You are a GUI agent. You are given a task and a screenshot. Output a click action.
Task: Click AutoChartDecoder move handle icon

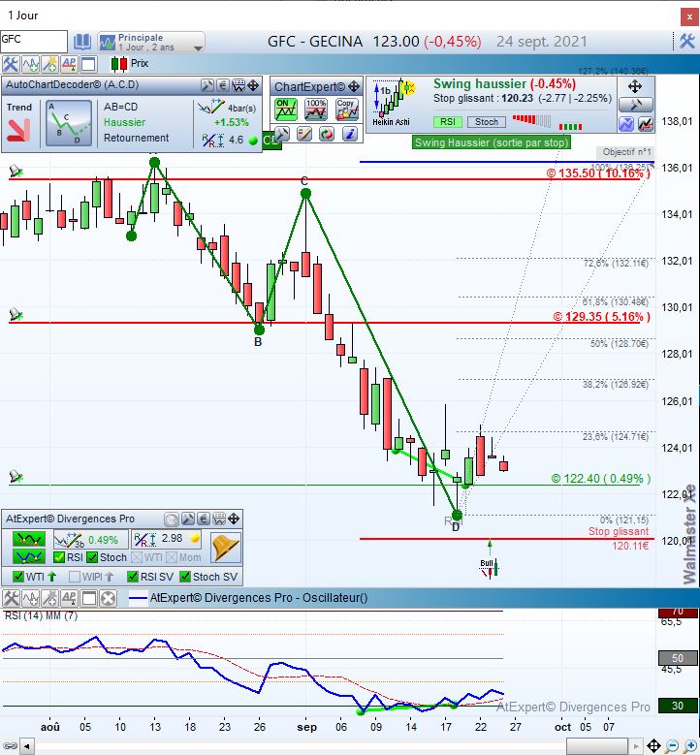[253, 85]
